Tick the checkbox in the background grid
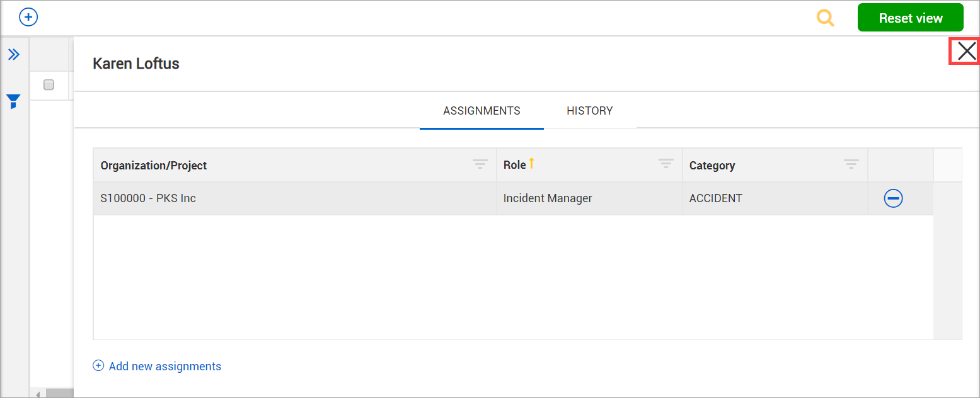 point(49,85)
